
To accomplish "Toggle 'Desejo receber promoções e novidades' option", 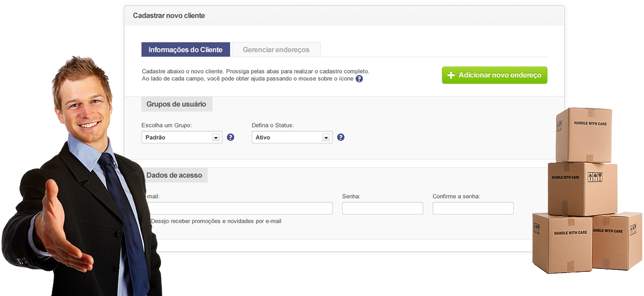I will point(216,221).
